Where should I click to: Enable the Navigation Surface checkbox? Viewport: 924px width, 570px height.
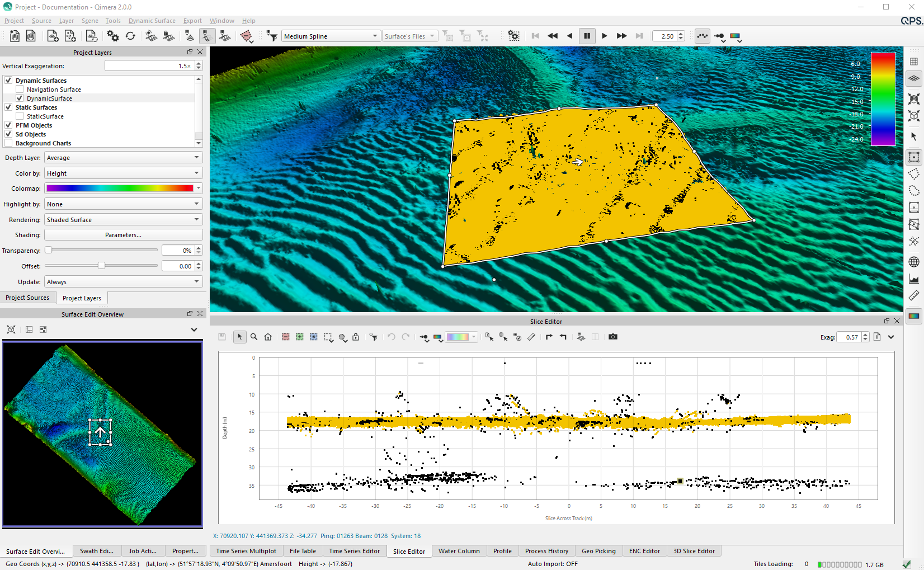[20, 89]
